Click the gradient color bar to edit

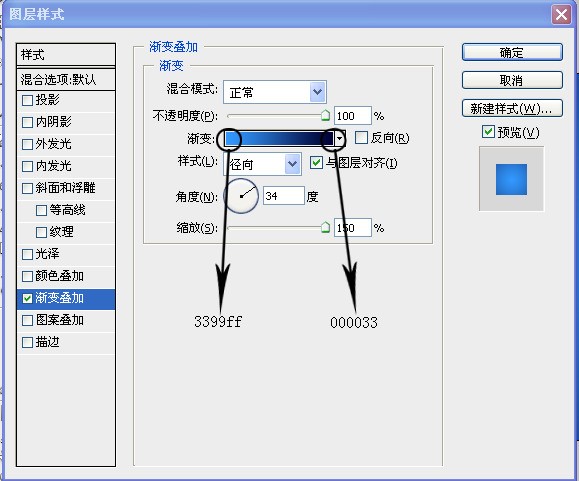pos(279,139)
